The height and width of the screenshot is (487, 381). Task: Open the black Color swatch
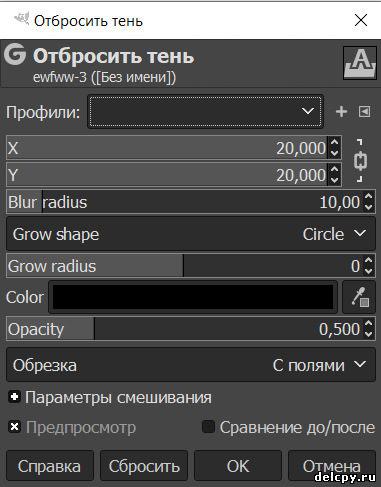tap(193, 297)
